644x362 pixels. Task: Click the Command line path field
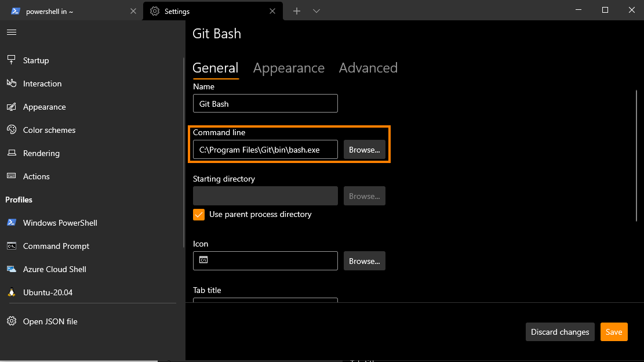pos(265,150)
